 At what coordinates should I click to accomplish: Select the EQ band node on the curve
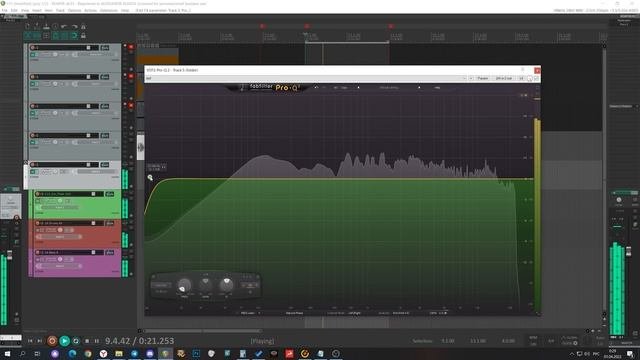[150, 178]
